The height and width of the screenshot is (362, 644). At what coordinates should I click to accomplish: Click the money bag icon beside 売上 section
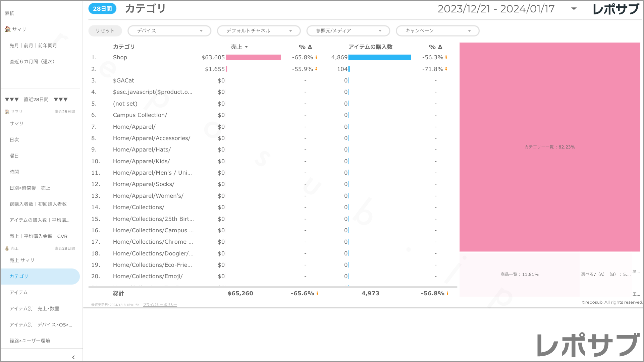(x=7, y=248)
